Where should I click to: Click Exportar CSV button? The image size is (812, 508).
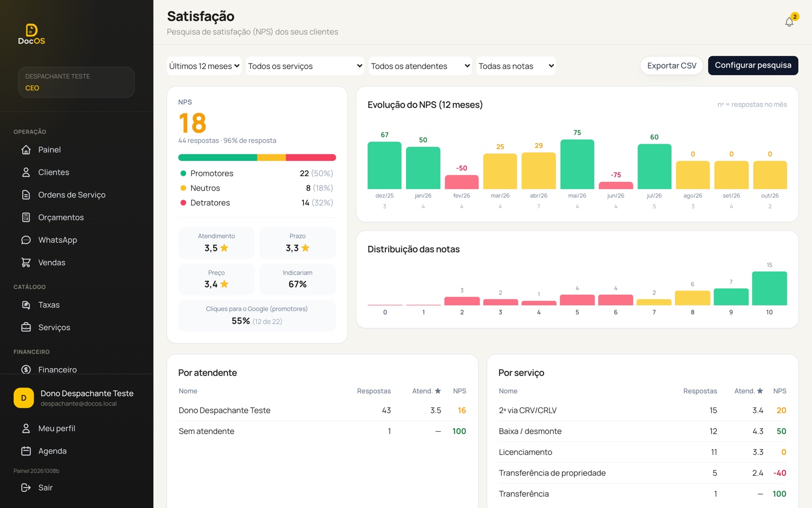coord(671,66)
